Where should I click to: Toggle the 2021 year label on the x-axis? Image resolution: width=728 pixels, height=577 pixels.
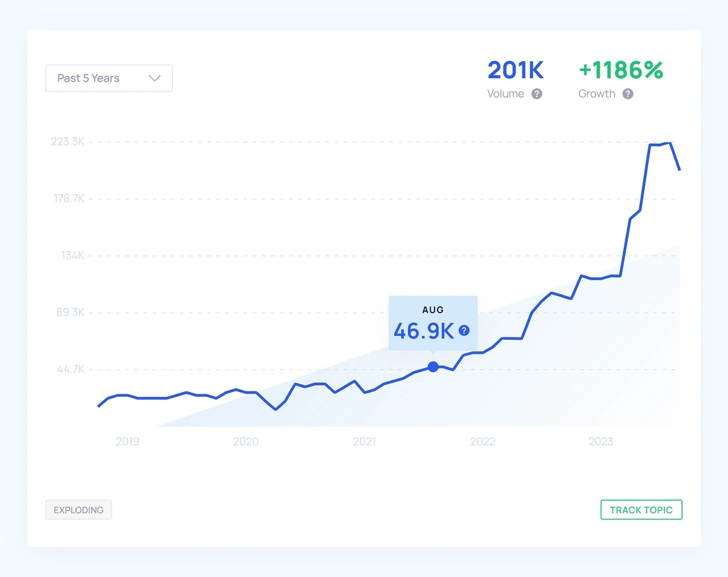[365, 442]
